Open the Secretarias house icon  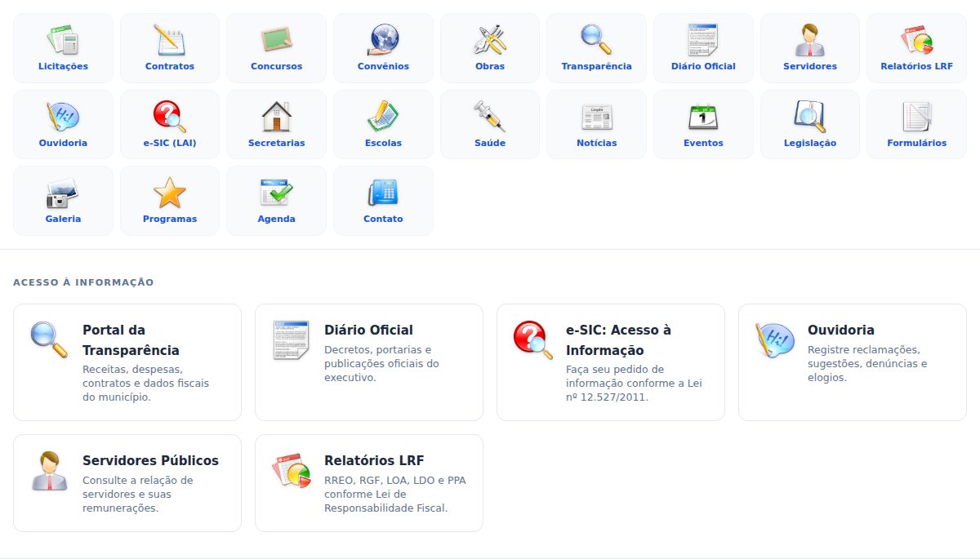click(x=277, y=116)
